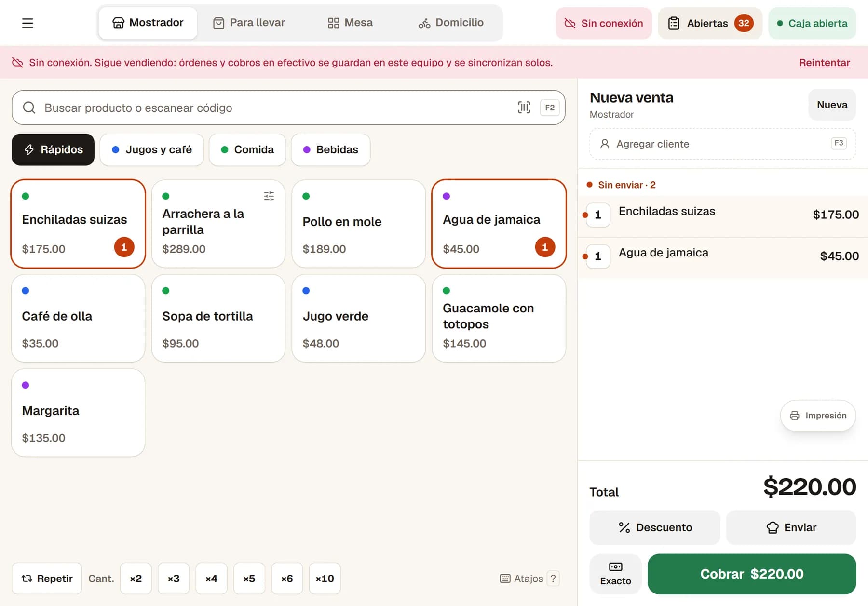This screenshot has width=868, height=606.
Task: Set quantity multiplier to ×5
Action: (x=249, y=579)
